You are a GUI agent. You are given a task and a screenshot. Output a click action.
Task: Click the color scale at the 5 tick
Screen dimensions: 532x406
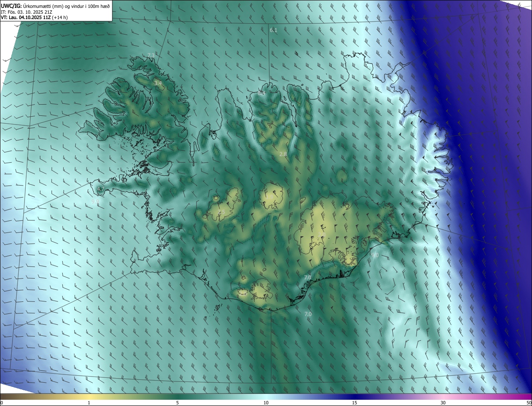point(177,403)
